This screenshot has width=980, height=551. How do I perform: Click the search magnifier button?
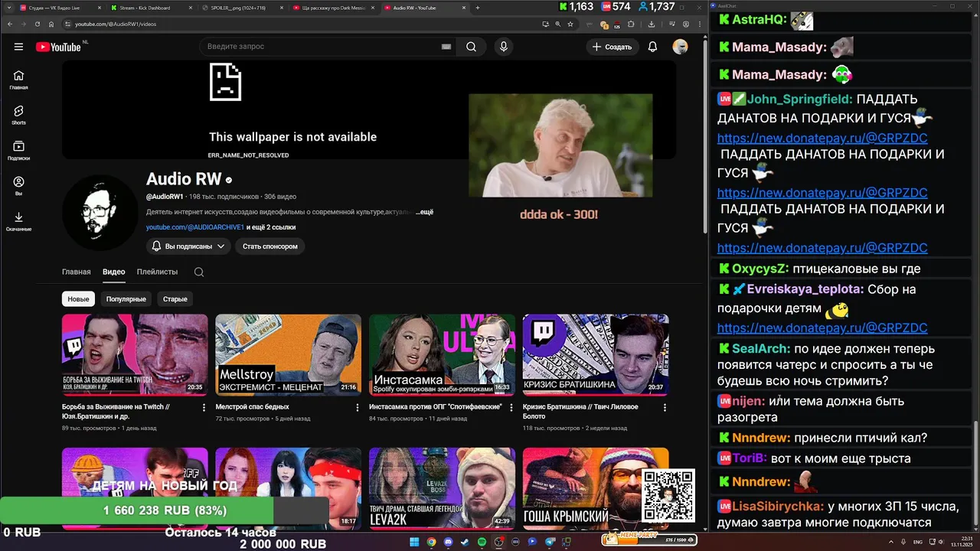(471, 47)
